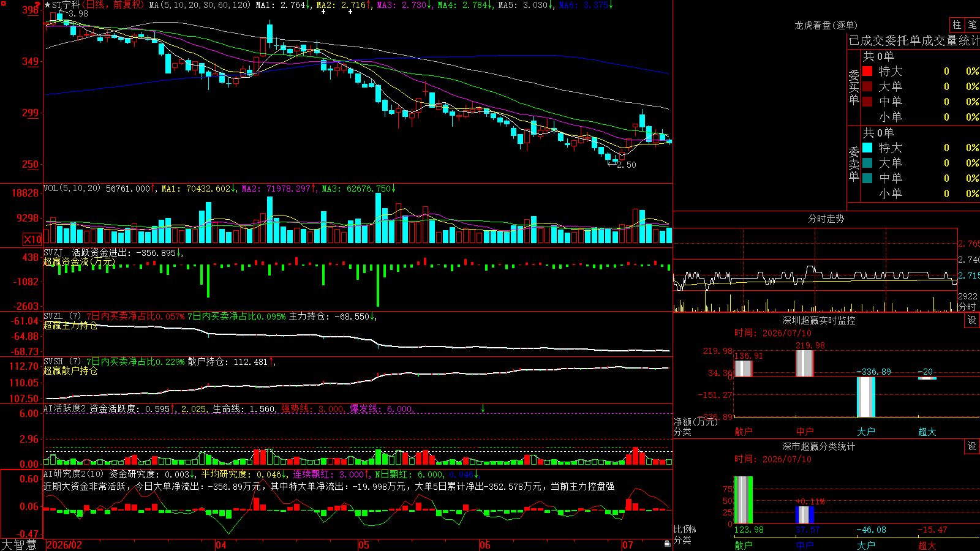
Task: Click the MA(5,10,20,30,60,120) indicator label
Action: [x=200, y=5]
